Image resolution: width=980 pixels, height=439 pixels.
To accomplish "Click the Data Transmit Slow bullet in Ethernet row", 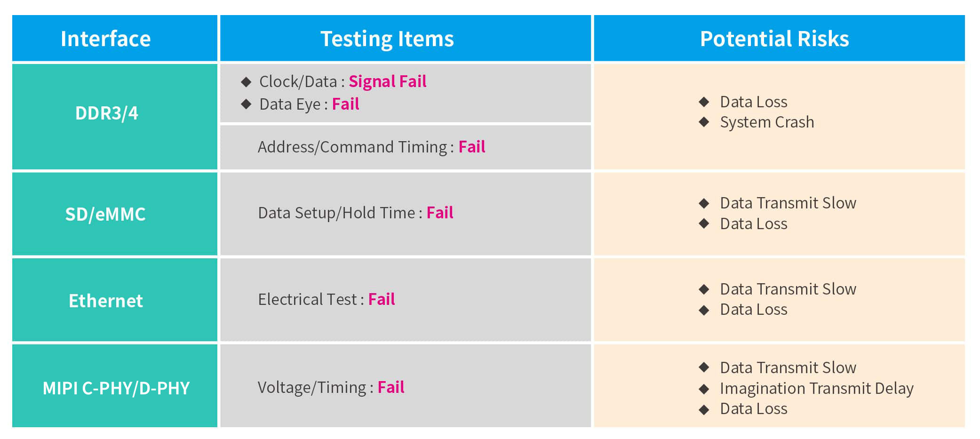I will click(x=704, y=289).
